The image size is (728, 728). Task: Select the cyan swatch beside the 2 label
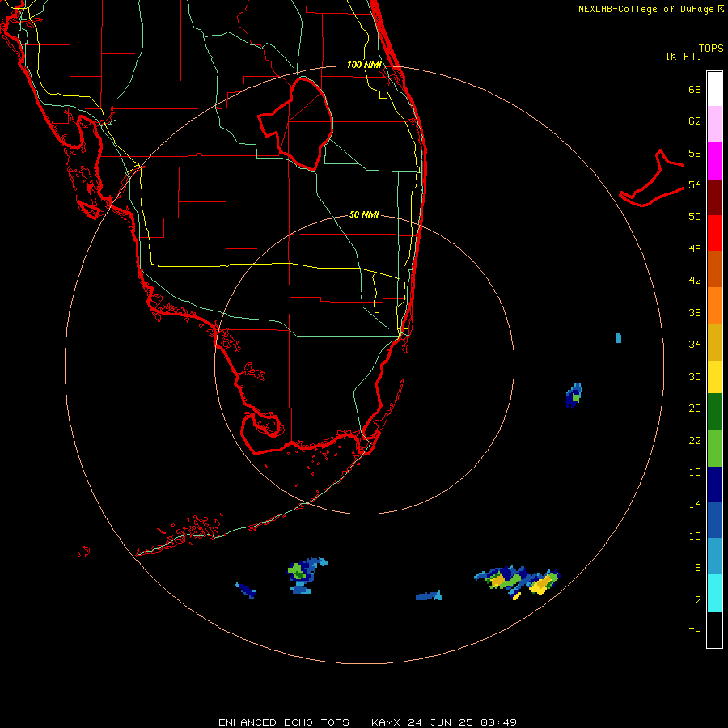pos(714,593)
